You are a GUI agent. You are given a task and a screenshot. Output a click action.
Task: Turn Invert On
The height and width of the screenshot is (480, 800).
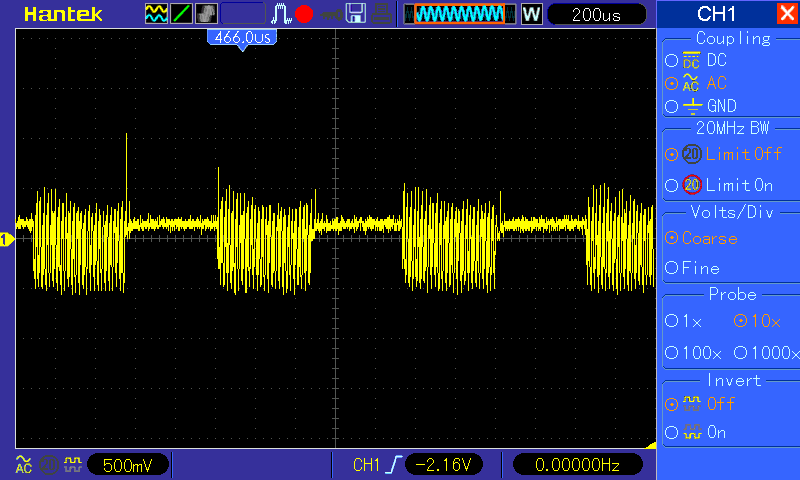[695, 433]
